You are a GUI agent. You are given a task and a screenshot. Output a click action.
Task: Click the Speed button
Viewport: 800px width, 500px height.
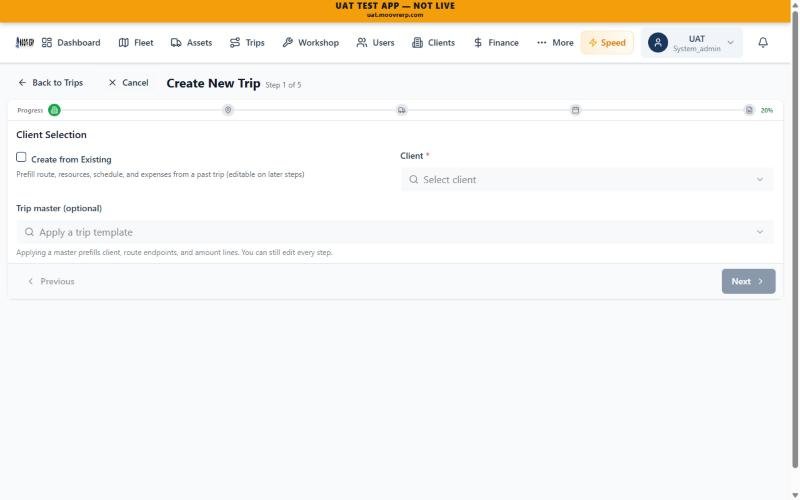click(x=607, y=43)
